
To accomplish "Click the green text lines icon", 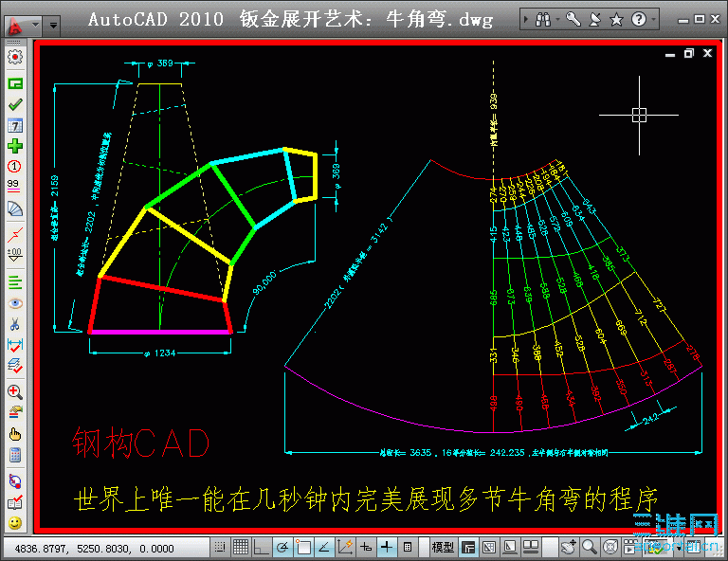I will [x=15, y=282].
